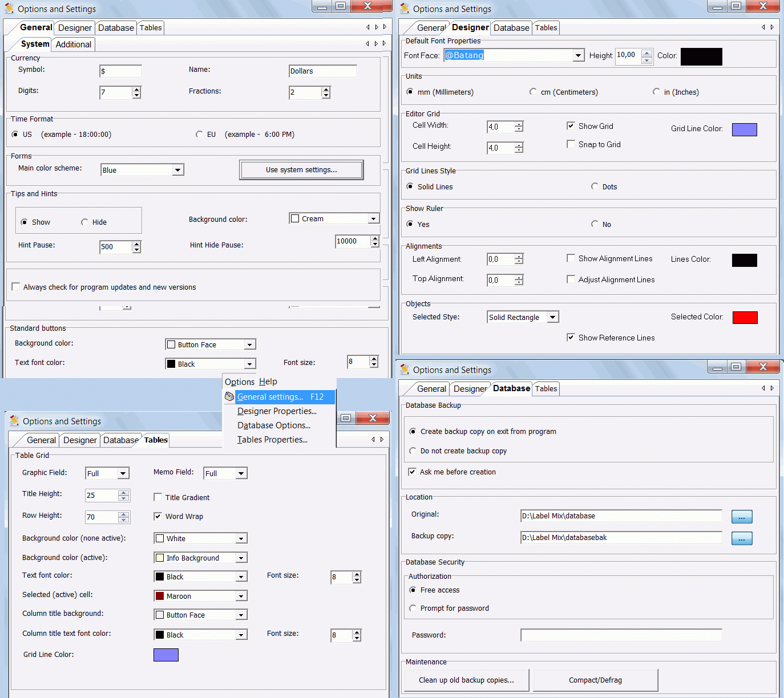Select in (Inches) units
This screenshot has width=784, height=698.
pos(656,92)
